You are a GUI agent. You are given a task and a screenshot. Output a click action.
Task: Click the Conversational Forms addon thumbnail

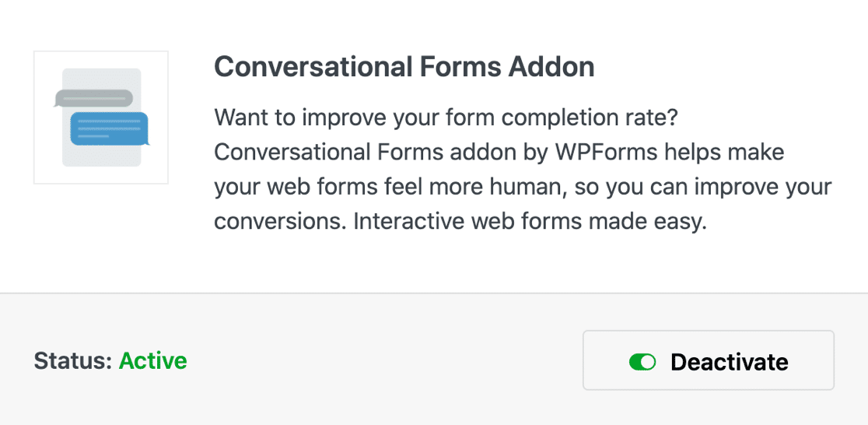[x=101, y=118]
